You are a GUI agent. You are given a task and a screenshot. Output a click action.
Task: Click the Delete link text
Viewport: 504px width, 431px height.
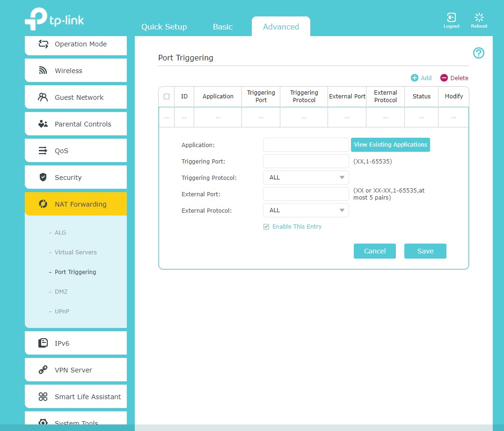[x=459, y=78]
